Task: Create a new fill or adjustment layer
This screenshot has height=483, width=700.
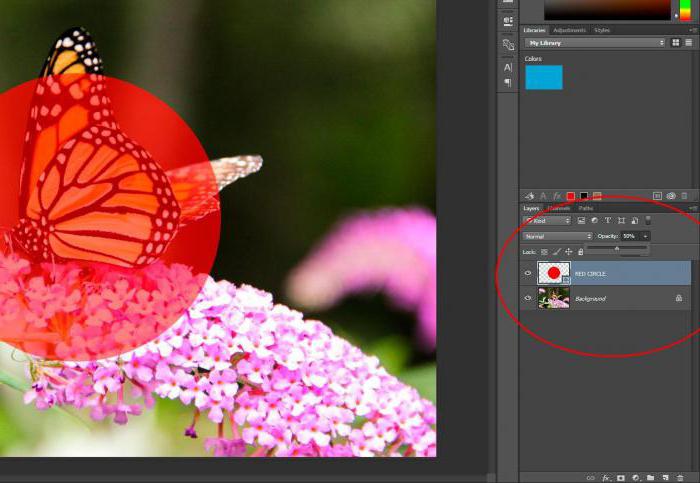Action: [636, 478]
